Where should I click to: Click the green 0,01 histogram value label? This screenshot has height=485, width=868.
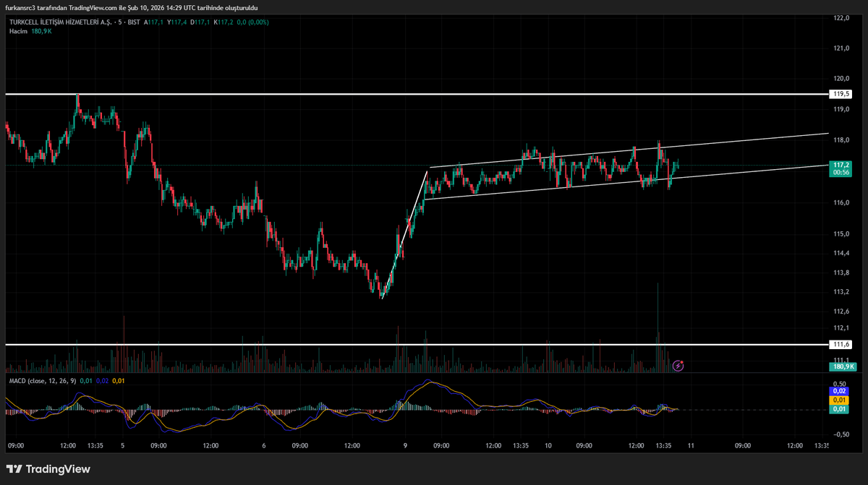point(841,410)
